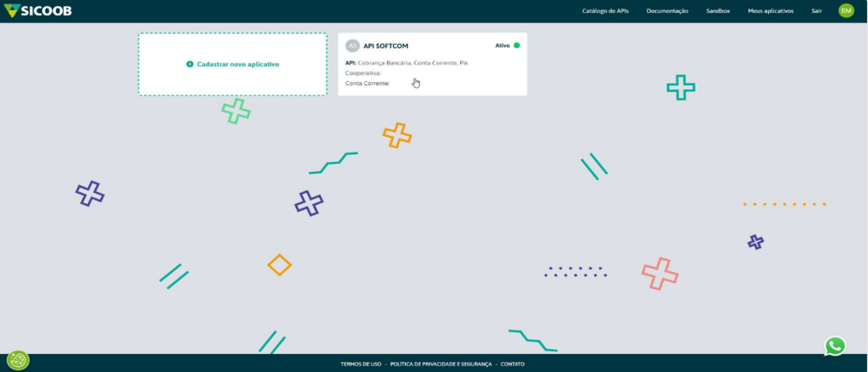Viewport: 868px width, 372px height.
Task: Open the cookie preferences icon
Action: (x=18, y=360)
